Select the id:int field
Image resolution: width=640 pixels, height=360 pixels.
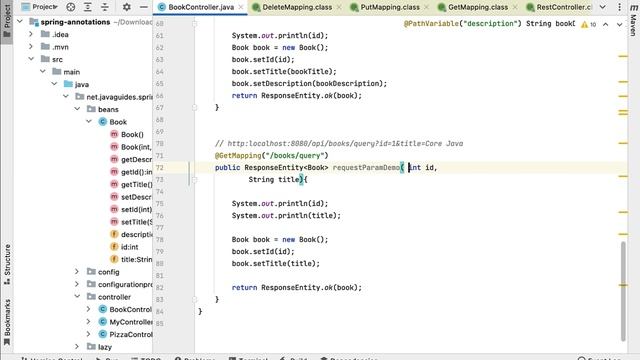tap(129, 247)
